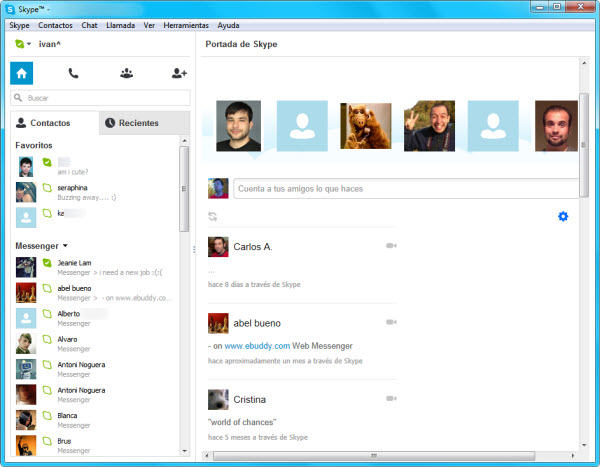Viewport: 600px width, 467px height.
Task: Click the Favoritos group heading
Action: coord(34,145)
